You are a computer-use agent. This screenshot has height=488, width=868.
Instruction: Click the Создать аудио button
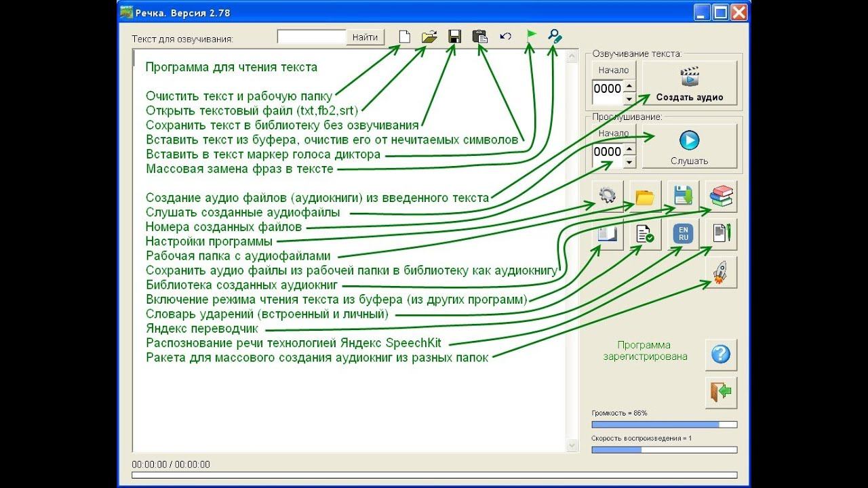click(689, 83)
